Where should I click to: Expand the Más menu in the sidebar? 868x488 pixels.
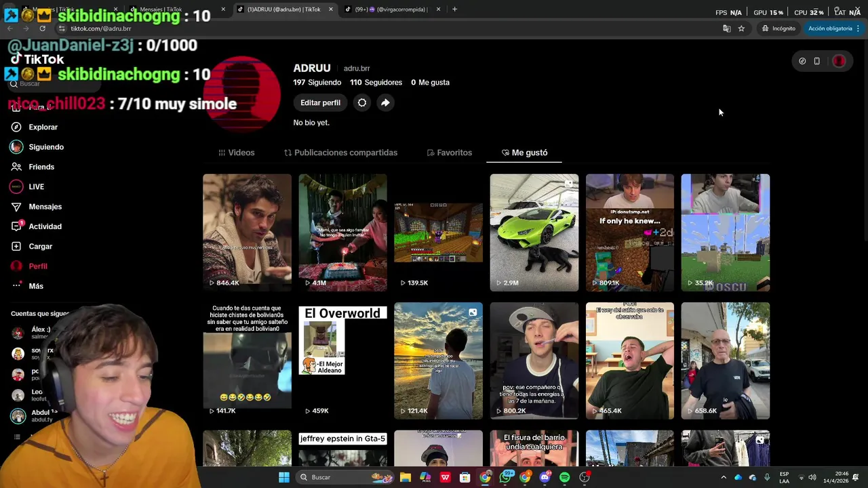(27, 286)
